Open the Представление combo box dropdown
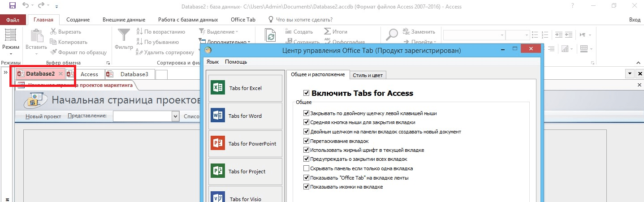The width and height of the screenshot is (644, 202). point(175,116)
